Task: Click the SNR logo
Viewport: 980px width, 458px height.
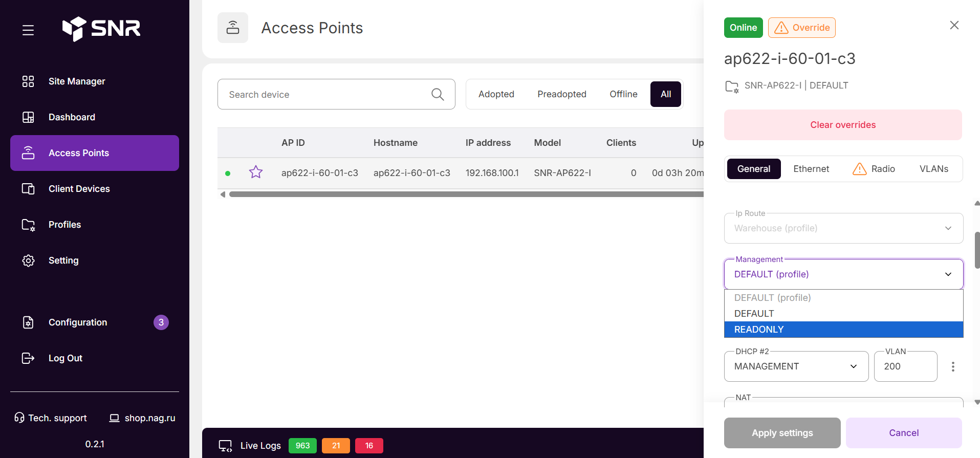Action: pos(101,29)
